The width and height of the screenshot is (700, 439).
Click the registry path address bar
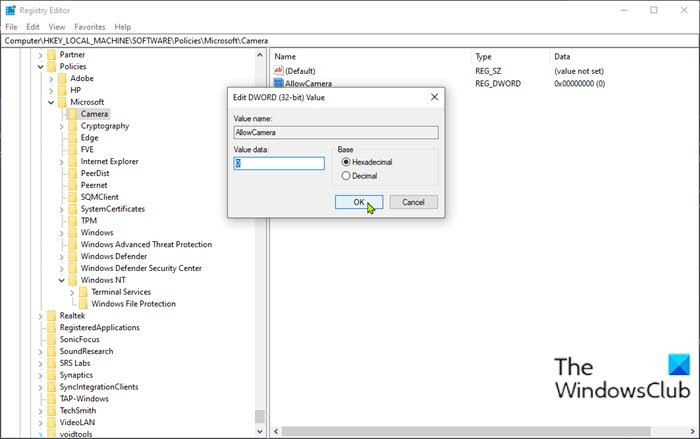click(350, 41)
